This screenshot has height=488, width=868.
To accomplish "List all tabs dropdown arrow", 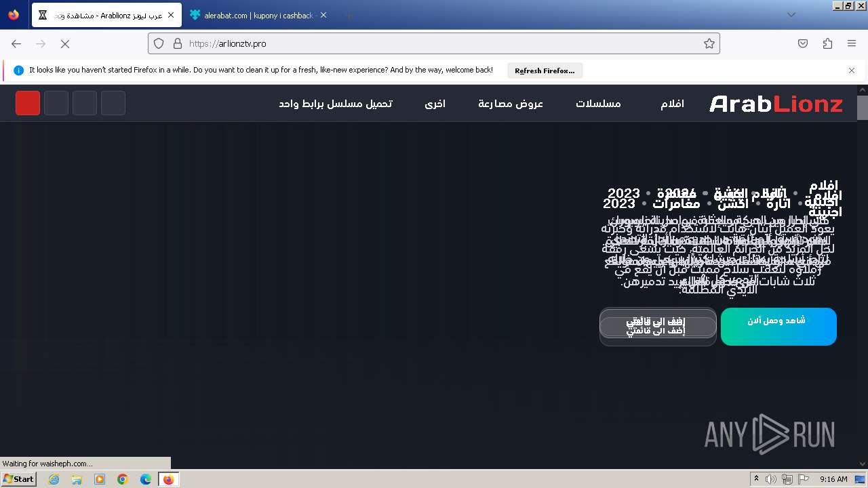I will click(x=791, y=15).
